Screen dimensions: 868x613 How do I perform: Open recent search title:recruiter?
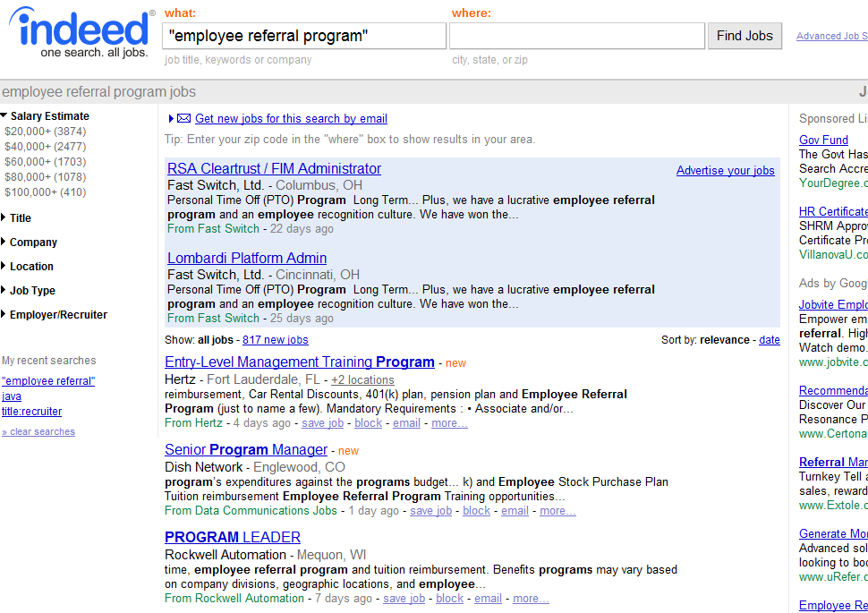click(31, 412)
